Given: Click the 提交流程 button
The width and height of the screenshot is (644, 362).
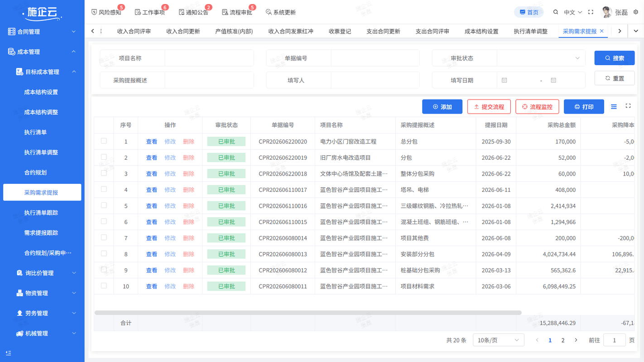Looking at the screenshot, I should click(x=489, y=107).
